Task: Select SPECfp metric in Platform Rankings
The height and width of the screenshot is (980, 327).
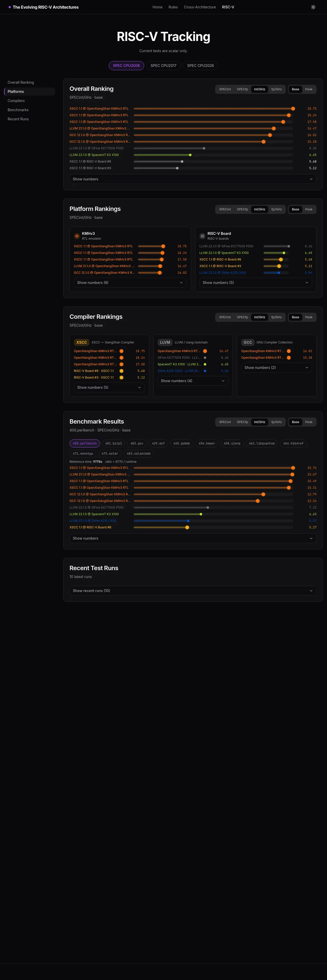Action: (242, 209)
